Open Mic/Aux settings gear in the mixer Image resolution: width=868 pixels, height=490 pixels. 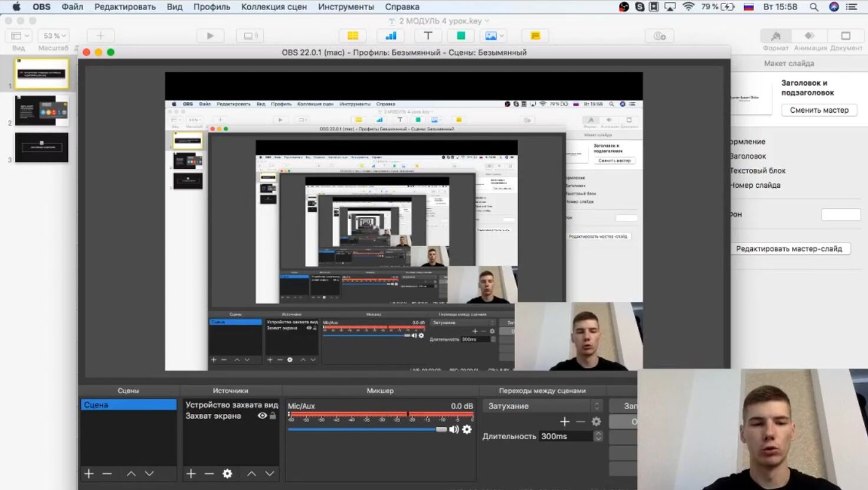[x=467, y=429]
